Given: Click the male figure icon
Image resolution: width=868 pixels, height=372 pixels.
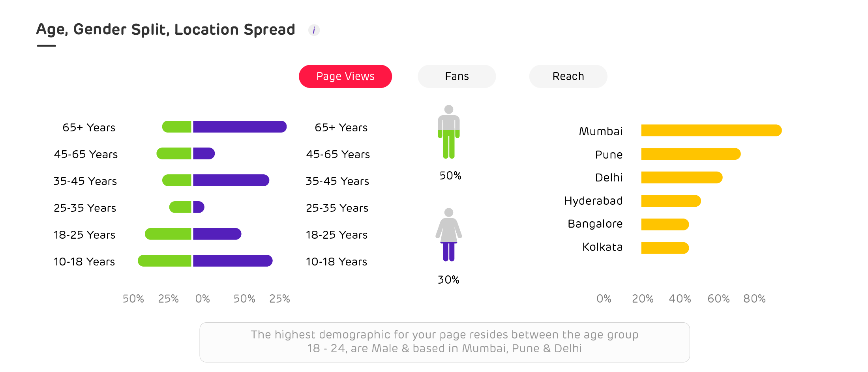Looking at the screenshot, I should coord(449,132).
